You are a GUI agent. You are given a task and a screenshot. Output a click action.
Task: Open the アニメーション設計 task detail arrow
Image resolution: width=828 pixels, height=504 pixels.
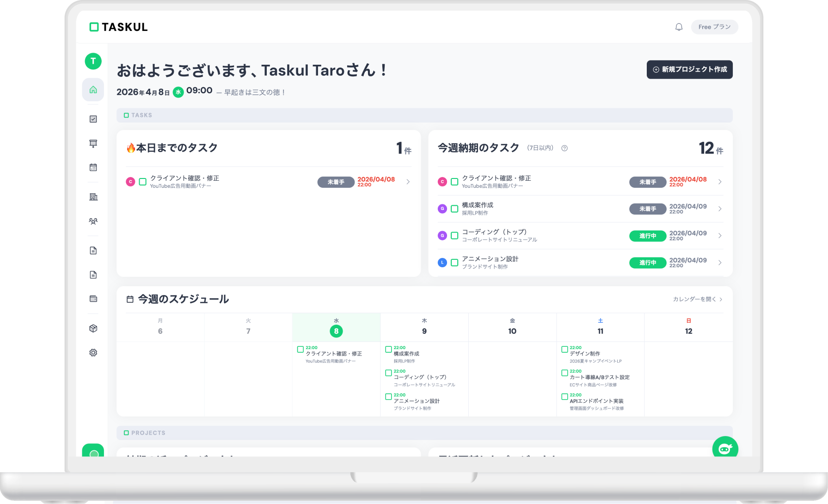[x=720, y=262]
